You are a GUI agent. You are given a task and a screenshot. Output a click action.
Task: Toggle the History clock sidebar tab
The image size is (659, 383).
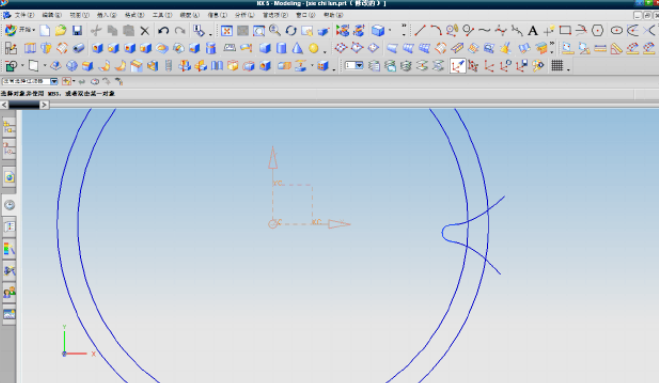9,205
